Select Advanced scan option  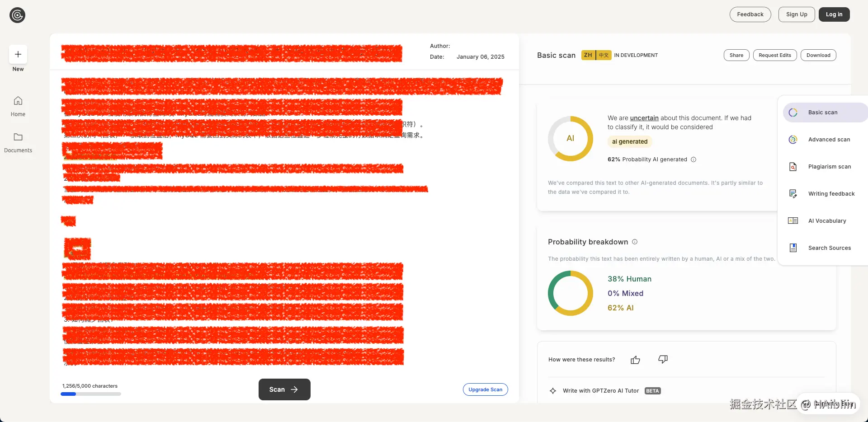(x=829, y=140)
